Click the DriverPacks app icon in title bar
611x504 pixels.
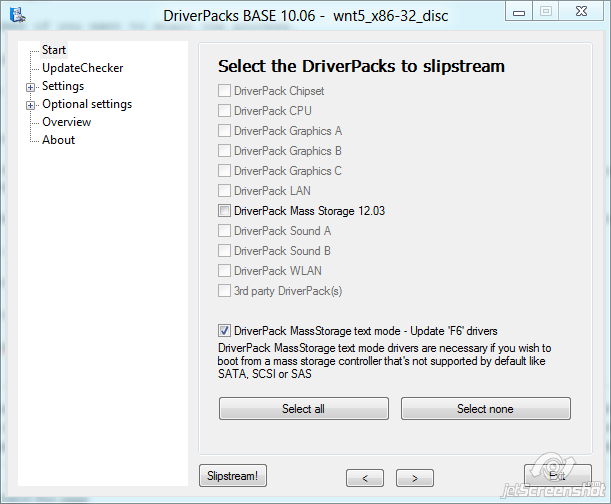pyautogui.click(x=18, y=15)
